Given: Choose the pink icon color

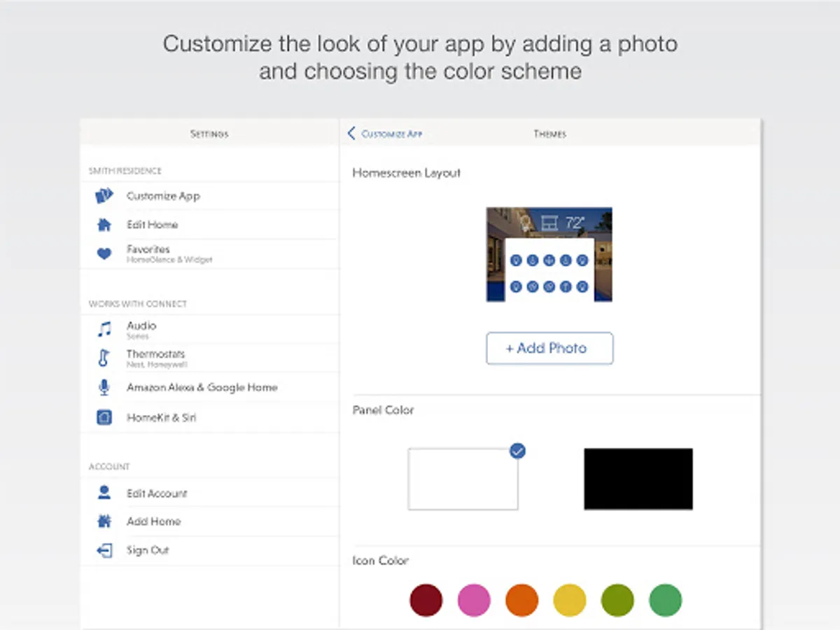Looking at the screenshot, I should 474,601.
